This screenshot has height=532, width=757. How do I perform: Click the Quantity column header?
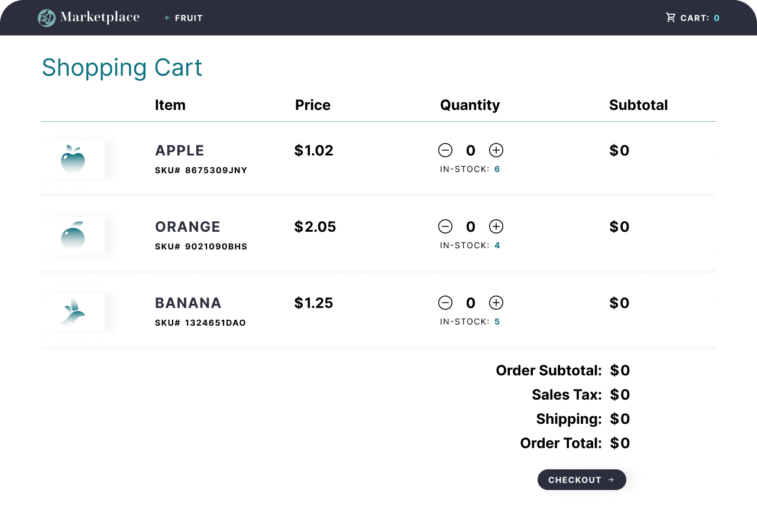pyautogui.click(x=470, y=105)
